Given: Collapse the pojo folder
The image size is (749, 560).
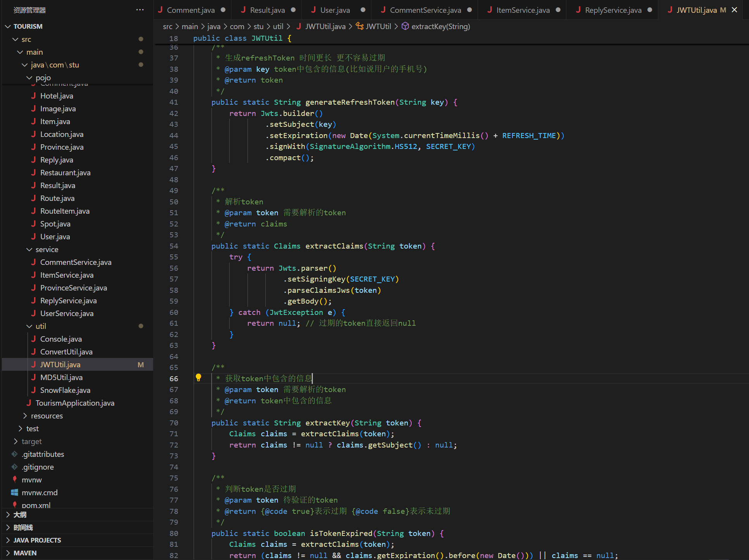Looking at the screenshot, I should [x=29, y=78].
